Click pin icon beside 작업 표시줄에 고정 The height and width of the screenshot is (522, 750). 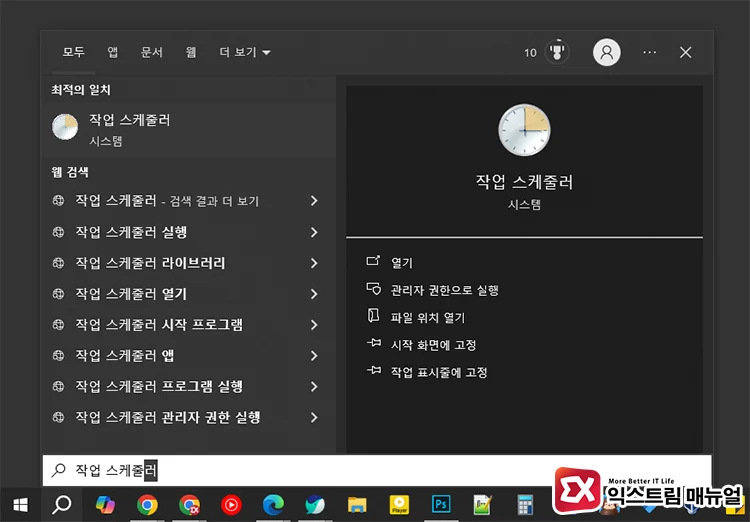(x=374, y=370)
